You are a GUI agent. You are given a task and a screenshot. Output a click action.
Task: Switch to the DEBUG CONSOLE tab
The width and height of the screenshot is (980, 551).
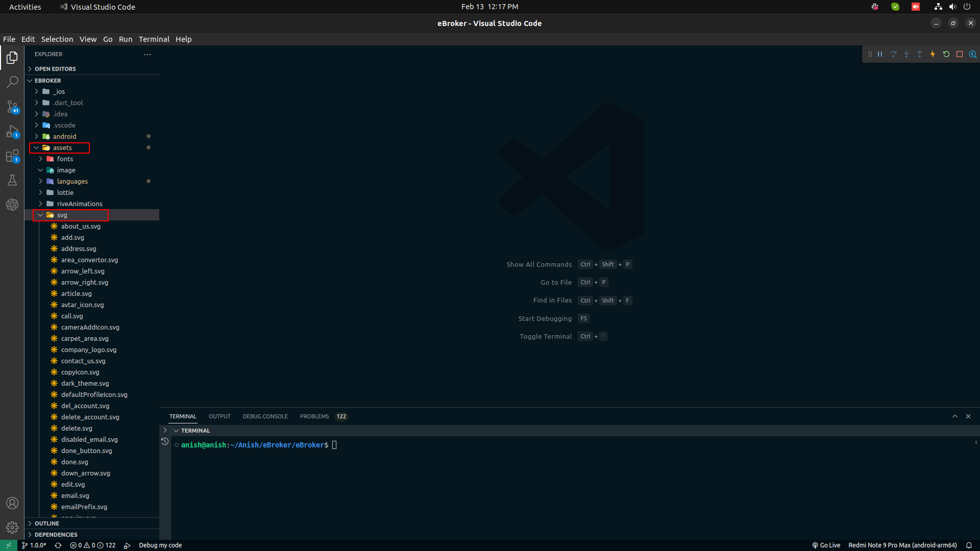(265, 416)
